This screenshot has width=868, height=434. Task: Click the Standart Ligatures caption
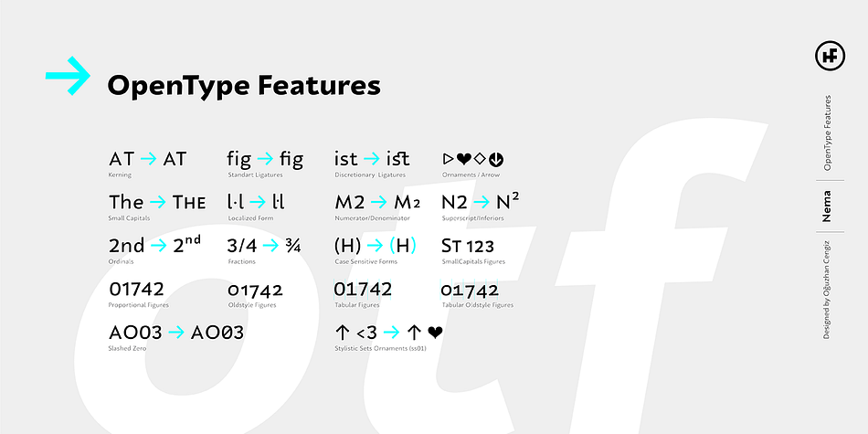click(255, 175)
